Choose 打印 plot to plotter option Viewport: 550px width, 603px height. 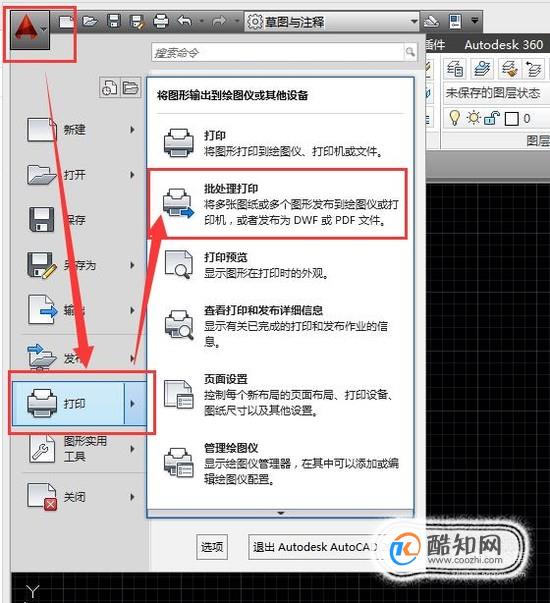[280, 143]
